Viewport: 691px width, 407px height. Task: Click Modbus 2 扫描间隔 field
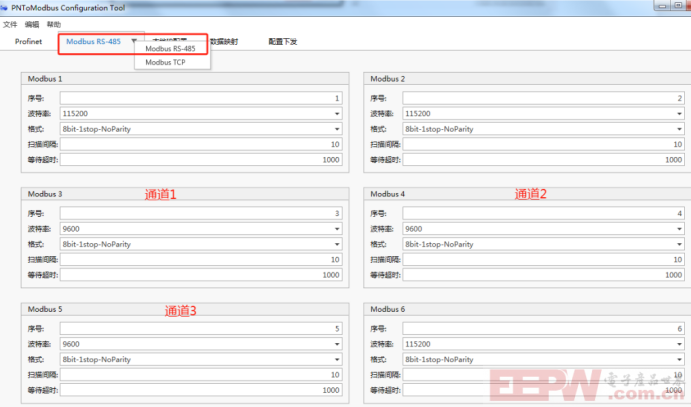coord(544,144)
